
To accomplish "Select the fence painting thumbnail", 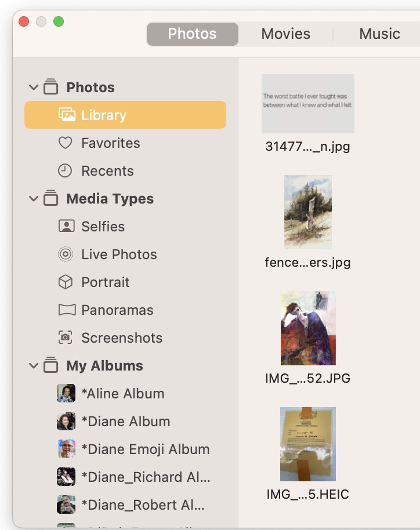I will coord(308,212).
